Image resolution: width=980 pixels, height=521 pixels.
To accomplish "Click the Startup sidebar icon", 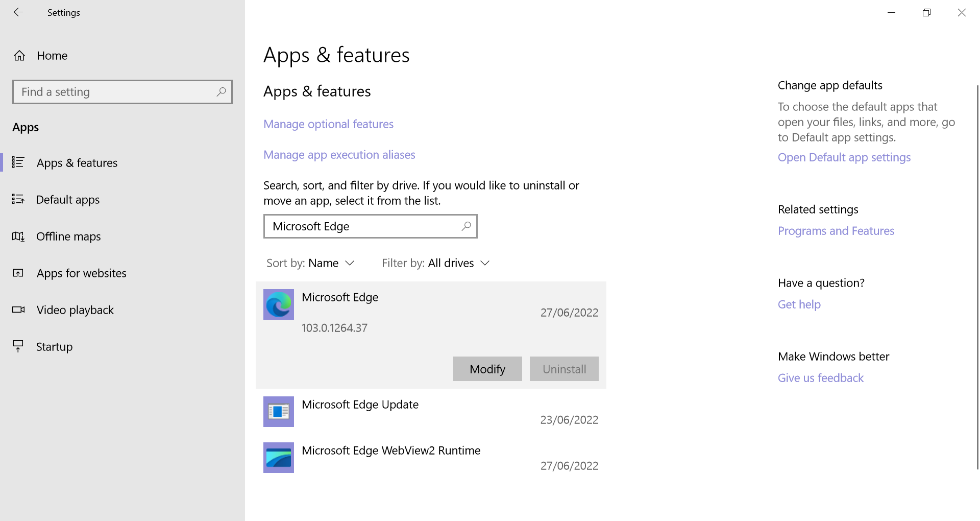I will click(x=18, y=346).
